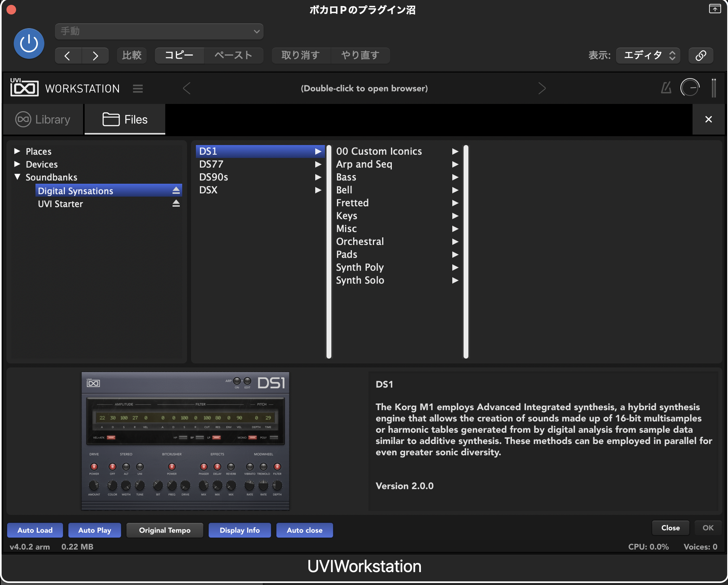Go to previous preset with left chevron
Viewport: 728px width, 585px height.
(186, 88)
